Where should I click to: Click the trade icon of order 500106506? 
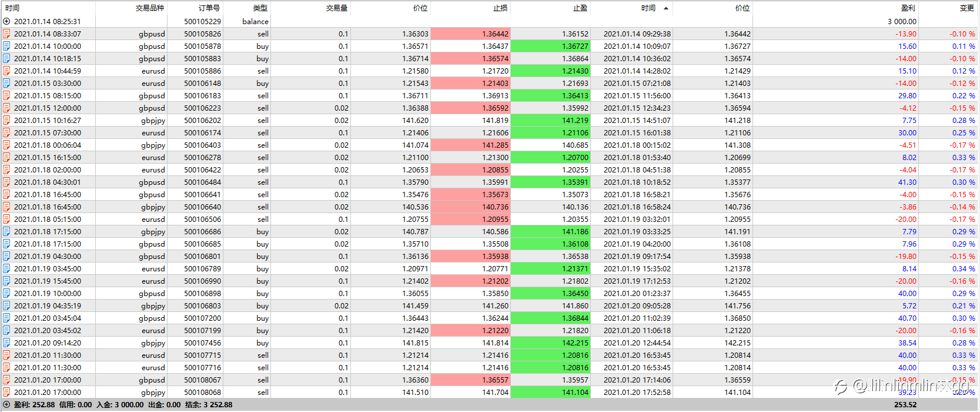tap(6, 220)
